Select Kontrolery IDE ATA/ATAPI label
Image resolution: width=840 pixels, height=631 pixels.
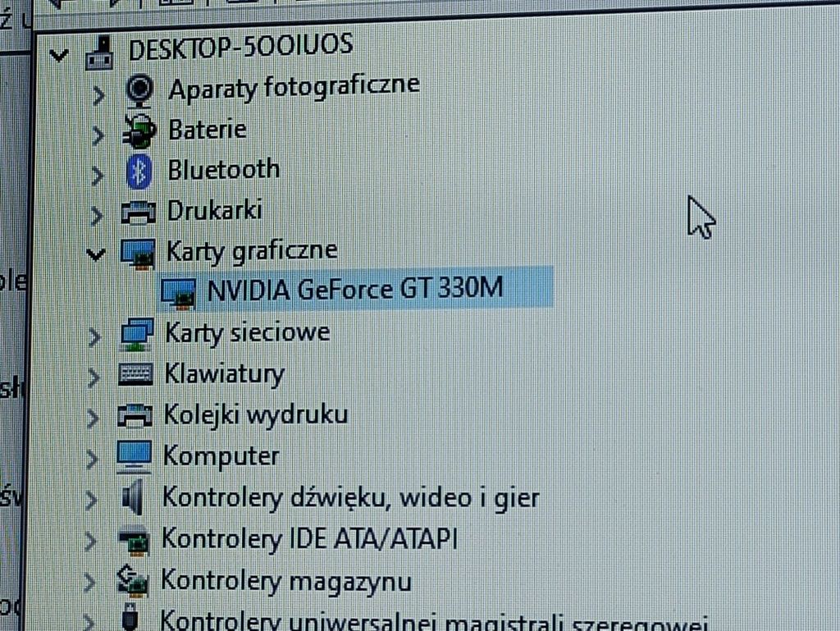309,538
